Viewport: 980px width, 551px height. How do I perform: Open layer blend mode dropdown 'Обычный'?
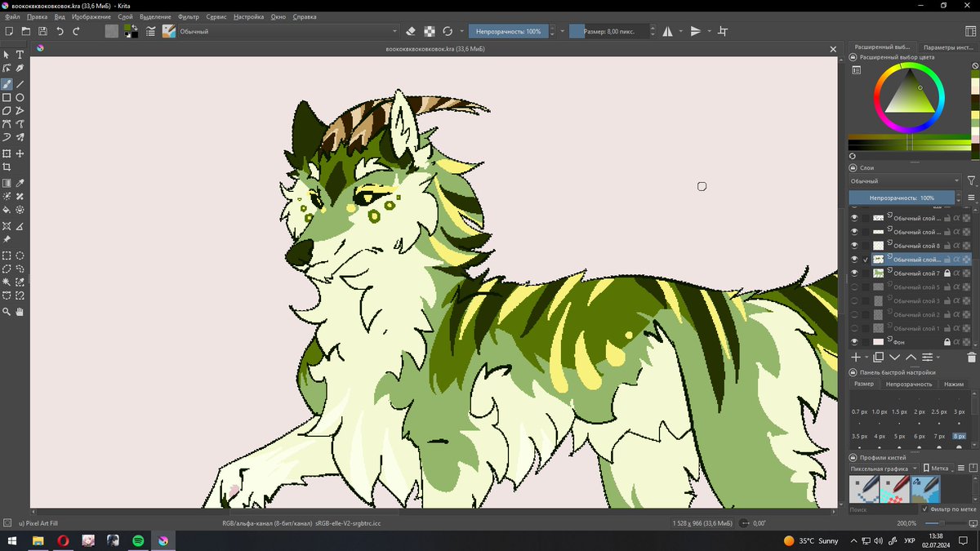click(905, 180)
